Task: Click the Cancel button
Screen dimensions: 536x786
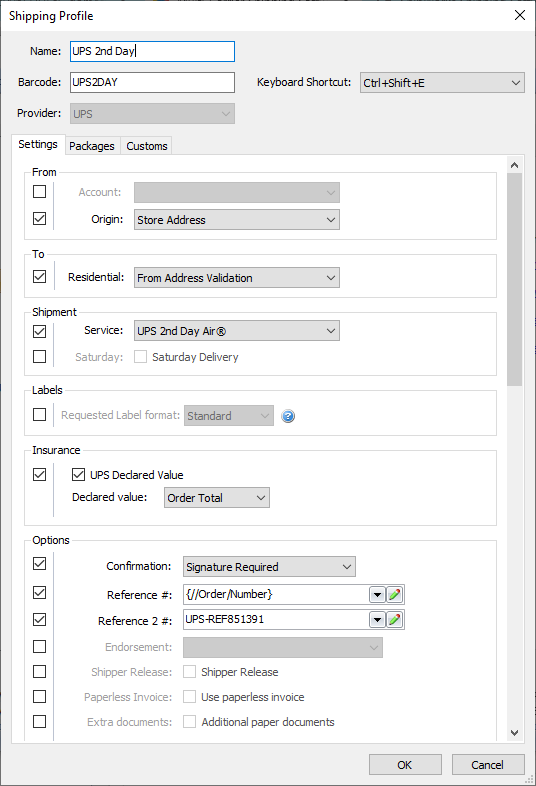Action: 488,765
